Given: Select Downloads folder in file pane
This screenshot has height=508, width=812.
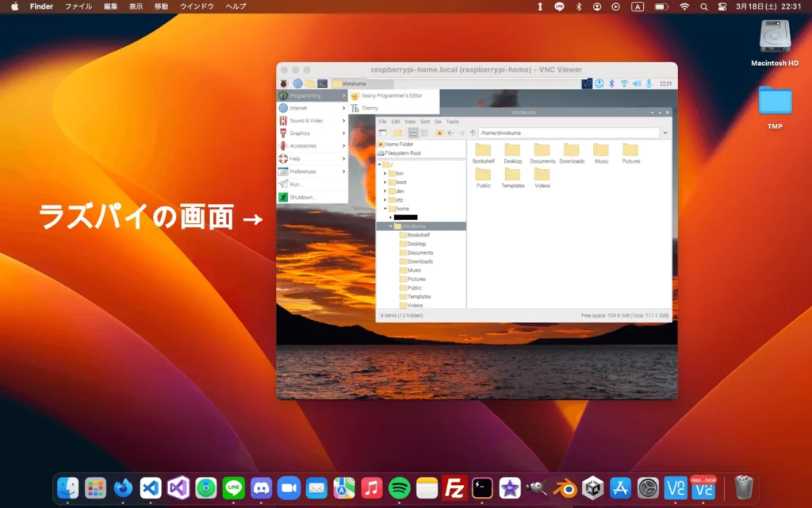Looking at the screenshot, I should [572, 153].
